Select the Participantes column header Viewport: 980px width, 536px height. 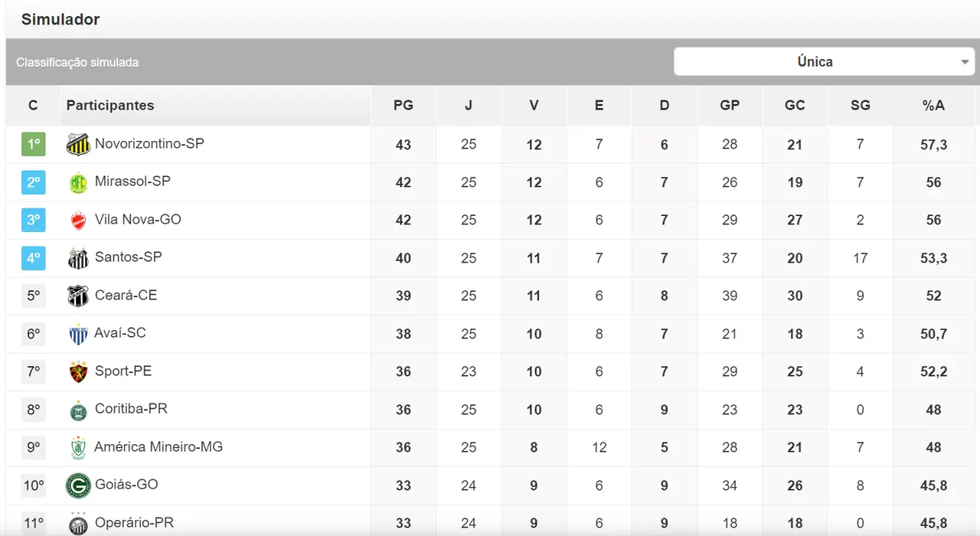tap(110, 106)
